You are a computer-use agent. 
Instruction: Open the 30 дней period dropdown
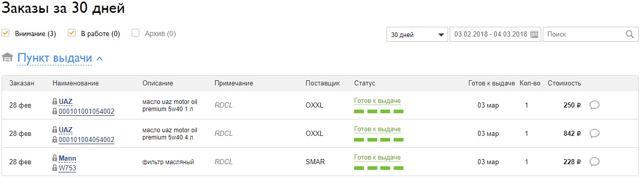tap(417, 34)
